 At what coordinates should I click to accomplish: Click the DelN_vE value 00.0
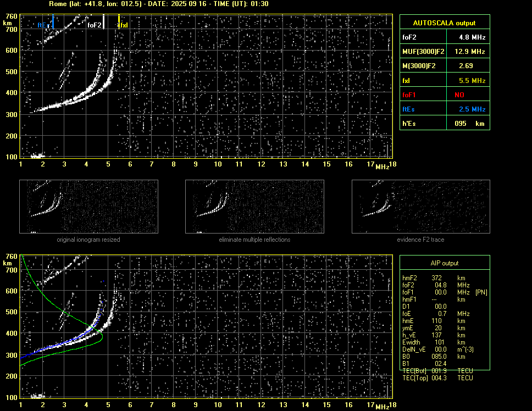coord(441,349)
